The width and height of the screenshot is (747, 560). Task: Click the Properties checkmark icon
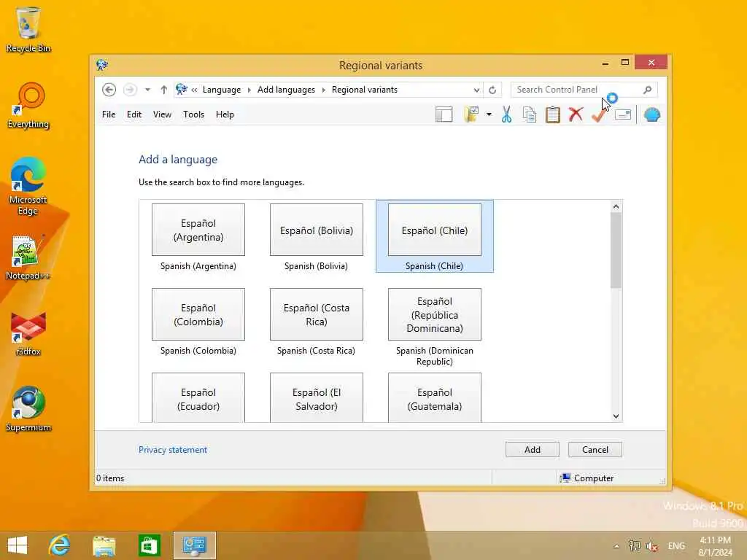[598, 114]
